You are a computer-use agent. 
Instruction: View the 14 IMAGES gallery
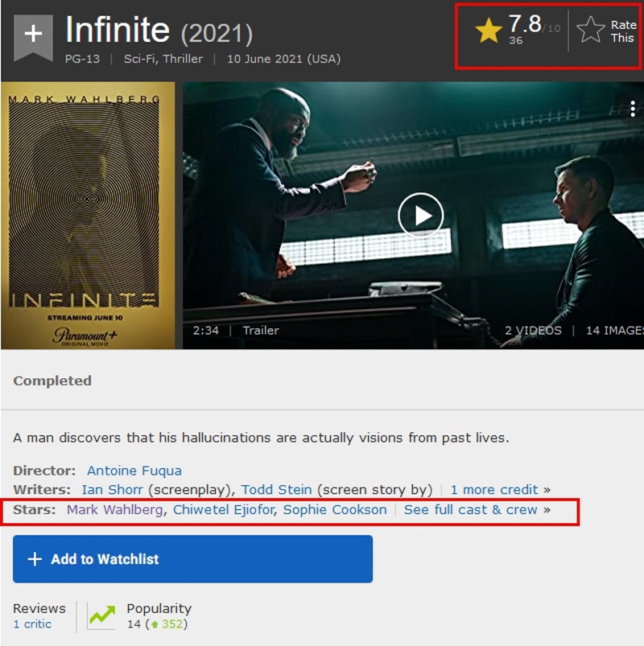click(x=615, y=331)
